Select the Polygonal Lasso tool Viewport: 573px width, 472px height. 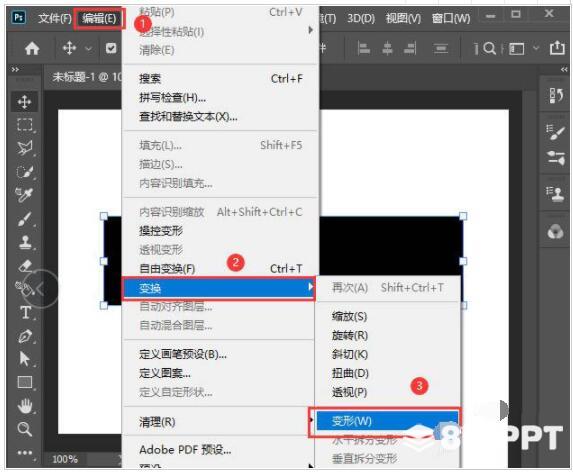24,148
